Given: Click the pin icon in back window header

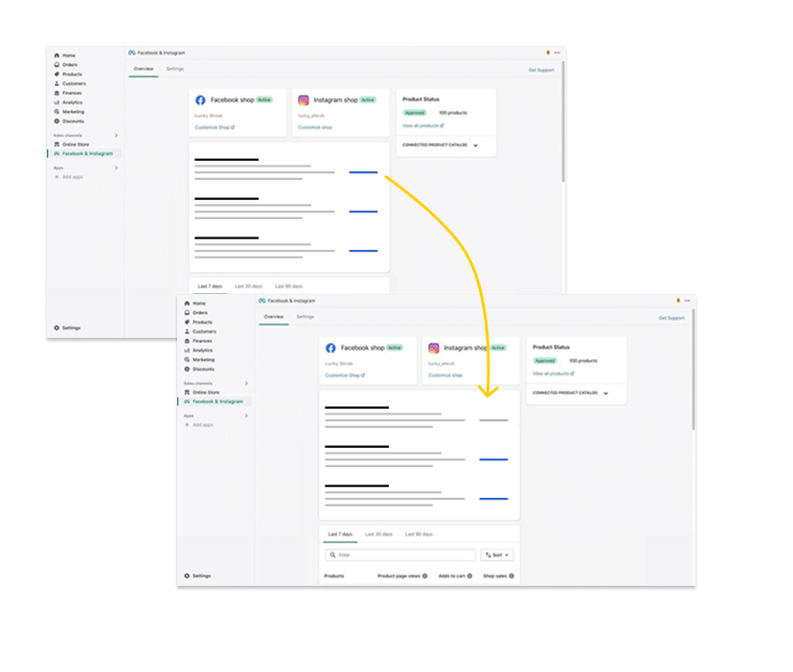Looking at the screenshot, I should (x=548, y=53).
